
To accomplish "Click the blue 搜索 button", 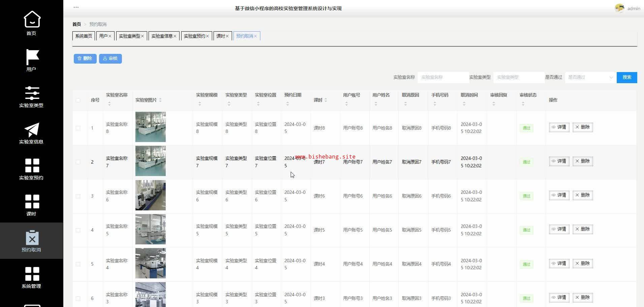I will [626, 77].
